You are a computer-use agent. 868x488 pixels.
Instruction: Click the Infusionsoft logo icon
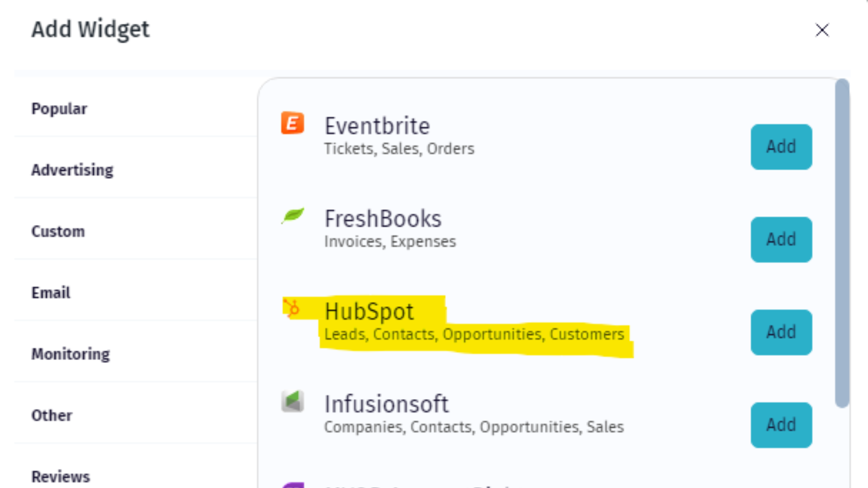[x=292, y=401]
